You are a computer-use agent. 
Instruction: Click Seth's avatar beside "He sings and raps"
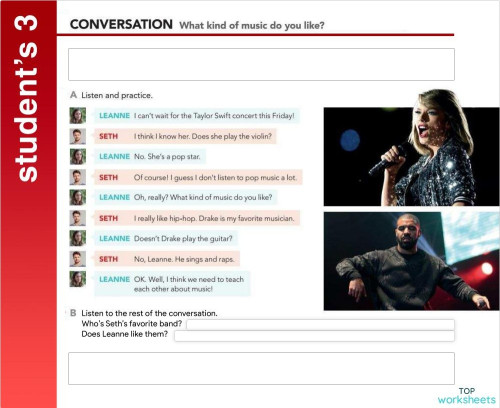coord(78,259)
